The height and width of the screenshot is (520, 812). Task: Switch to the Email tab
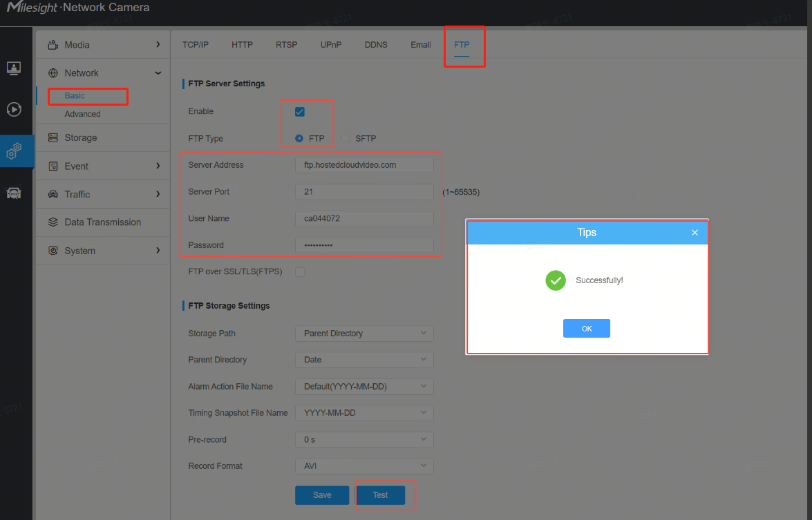click(420, 45)
